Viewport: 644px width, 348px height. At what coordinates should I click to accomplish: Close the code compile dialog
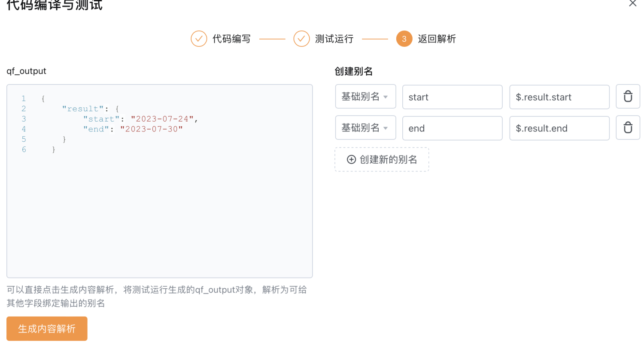(x=632, y=3)
